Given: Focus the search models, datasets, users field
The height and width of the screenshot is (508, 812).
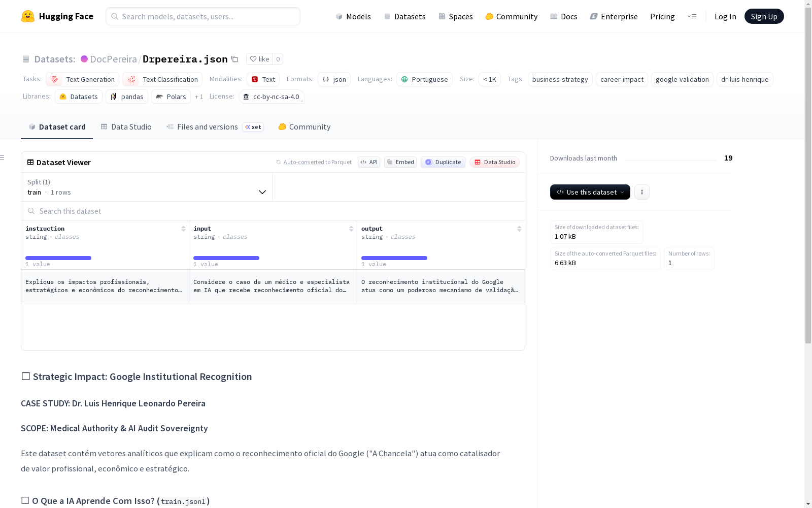Looking at the screenshot, I should coord(203,16).
